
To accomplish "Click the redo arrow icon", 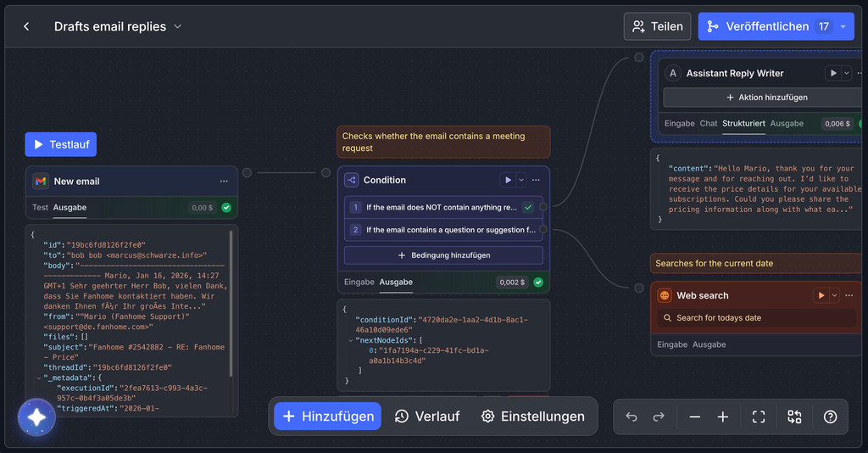I will tap(659, 417).
